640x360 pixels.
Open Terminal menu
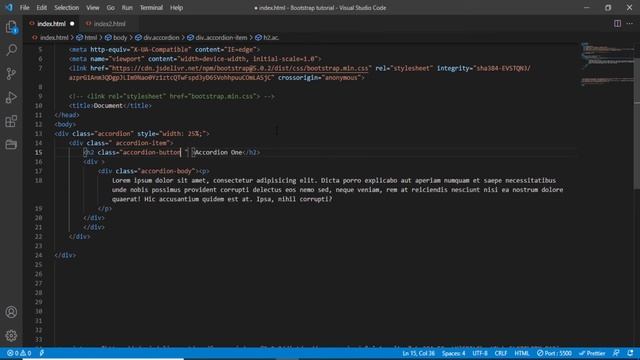click(x=151, y=8)
